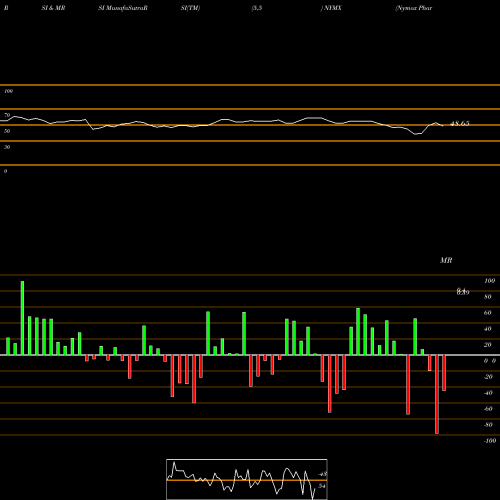Viewport: 500px width, 500px height.
Task: Click the value 54 in the mini chart
Action: 322,486
